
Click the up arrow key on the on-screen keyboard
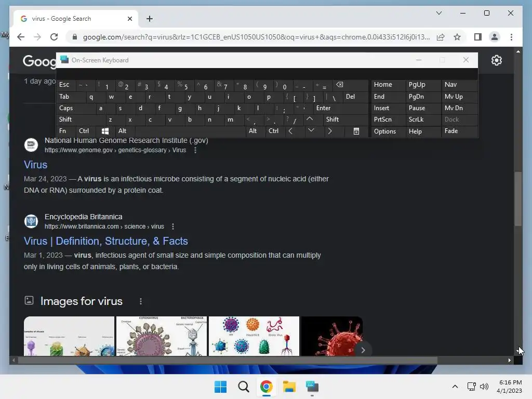pyautogui.click(x=310, y=119)
